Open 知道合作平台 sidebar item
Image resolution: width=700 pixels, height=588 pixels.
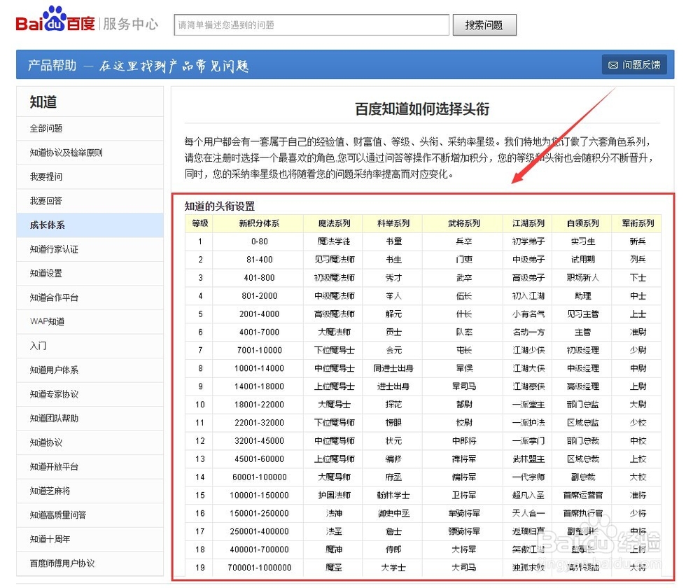tap(90, 297)
